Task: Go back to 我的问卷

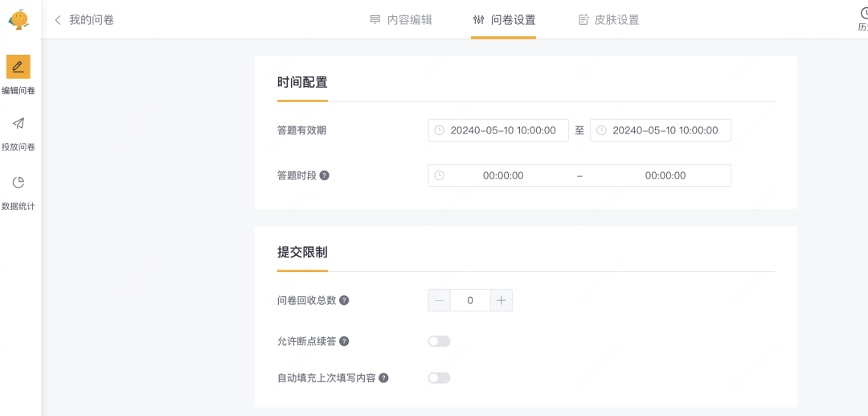Action: (92, 20)
